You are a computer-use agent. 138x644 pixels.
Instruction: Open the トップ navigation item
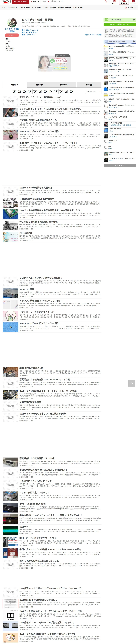point(4,8)
